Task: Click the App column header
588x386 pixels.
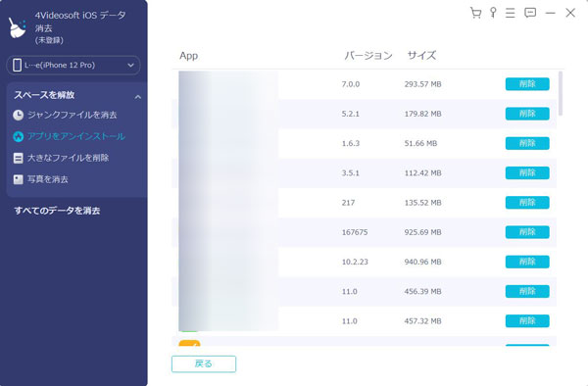Action: coord(188,56)
